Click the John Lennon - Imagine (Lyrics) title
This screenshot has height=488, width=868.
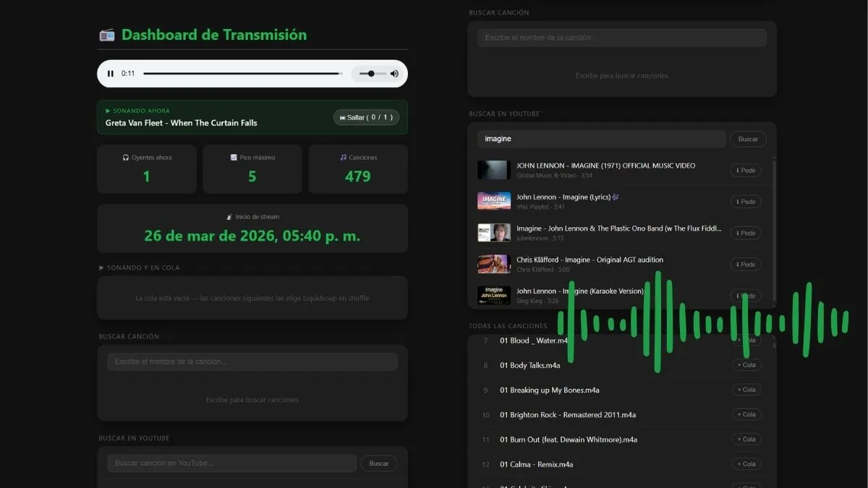[568, 197]
